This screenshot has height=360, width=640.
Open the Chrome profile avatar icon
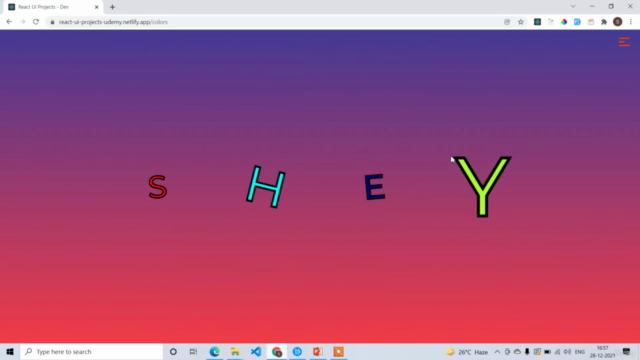(x=618, y=22)
